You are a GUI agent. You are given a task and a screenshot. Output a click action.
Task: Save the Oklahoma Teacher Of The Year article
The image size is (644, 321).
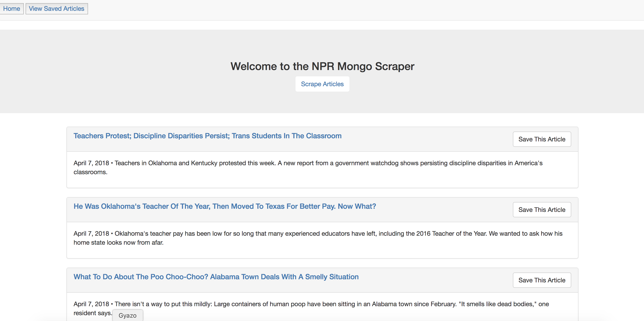click(x=542, y=210)
